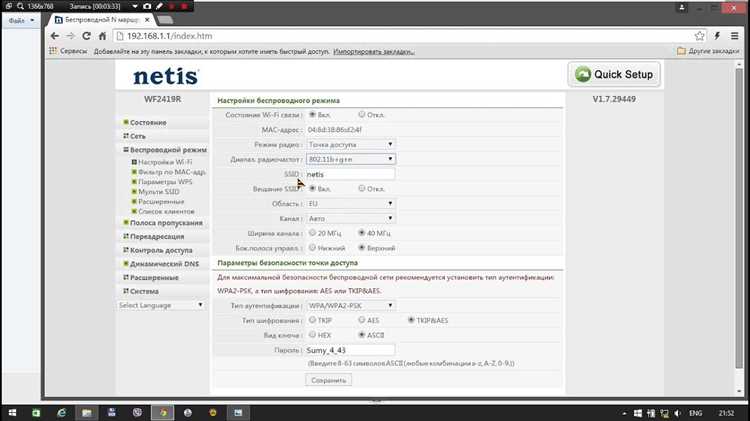Open the Тип аутентификации dropdown
Viewport: 750px width, 421px height.
(351, 305)
